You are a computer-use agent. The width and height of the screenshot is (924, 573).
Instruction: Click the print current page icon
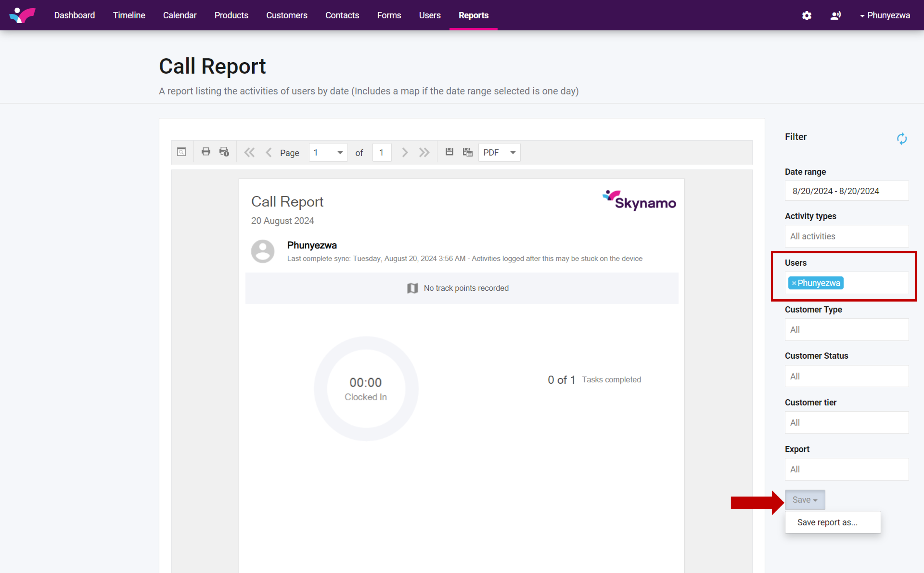click(x=224, y=152)
